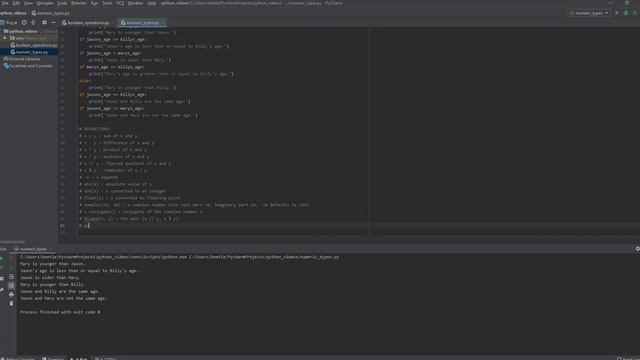Click the green Run button in toolbar
Image resolution: width=640 pixels, height=360 pixels.
pyautogui.click(x=617, y=13)
